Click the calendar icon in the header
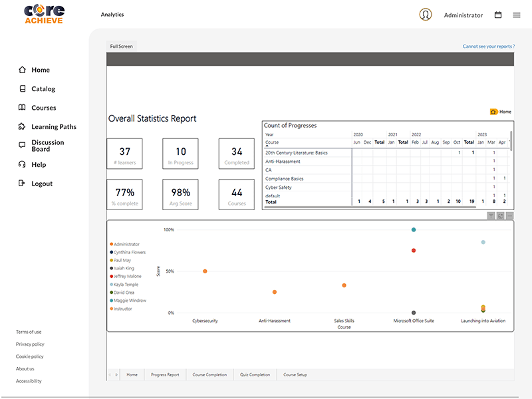This screenshot has width=532, height=399. point(498,15)
